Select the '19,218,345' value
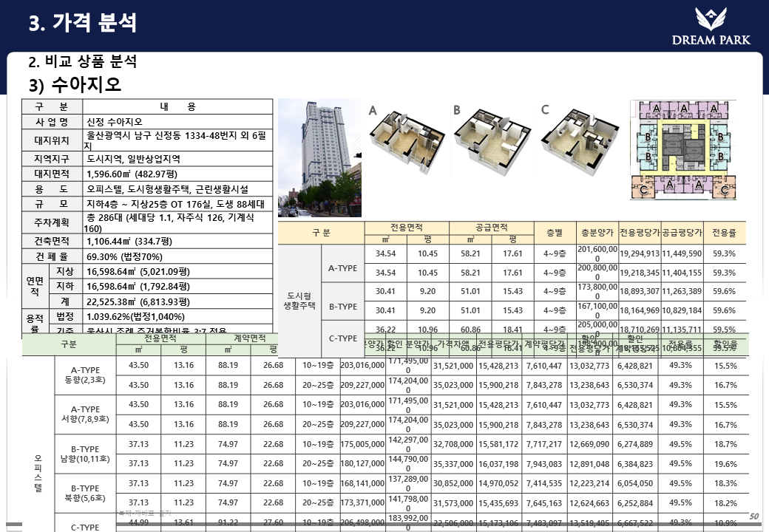The image size is (769, 532). click(640, 273)
